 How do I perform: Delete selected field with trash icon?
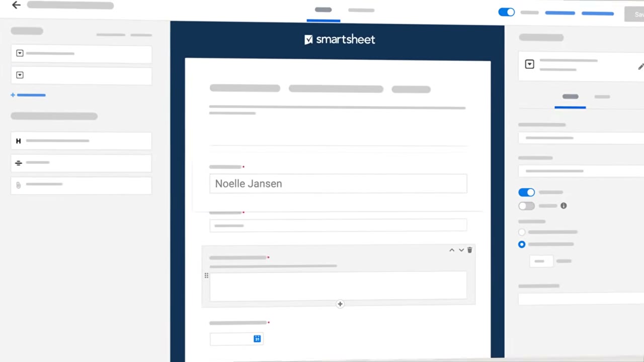pos(470,250)
